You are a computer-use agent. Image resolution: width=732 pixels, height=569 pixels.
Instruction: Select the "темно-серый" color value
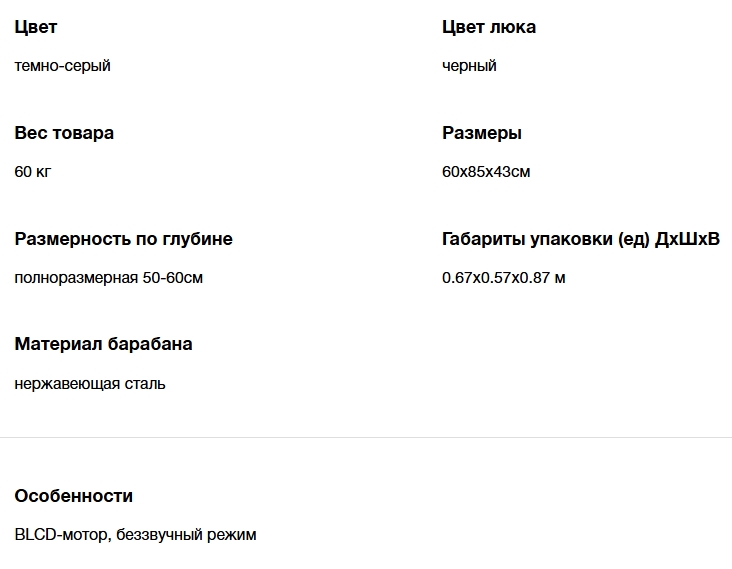62,66
